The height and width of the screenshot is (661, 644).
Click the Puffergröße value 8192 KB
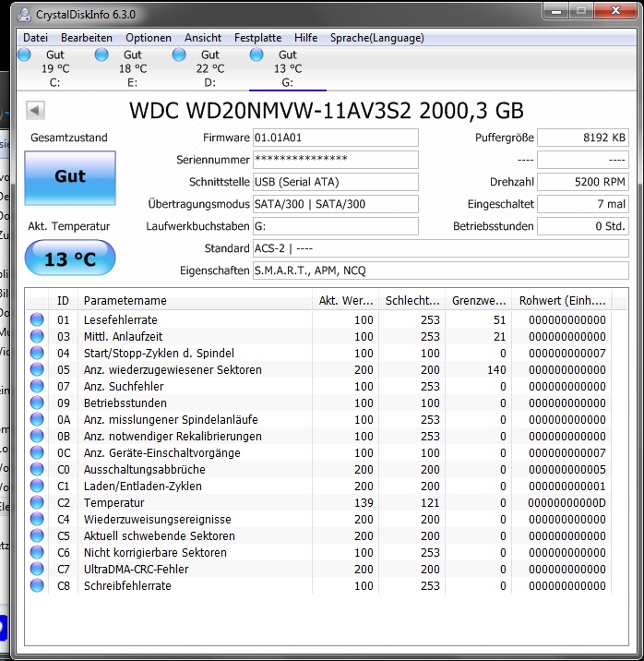coord(583,138)
